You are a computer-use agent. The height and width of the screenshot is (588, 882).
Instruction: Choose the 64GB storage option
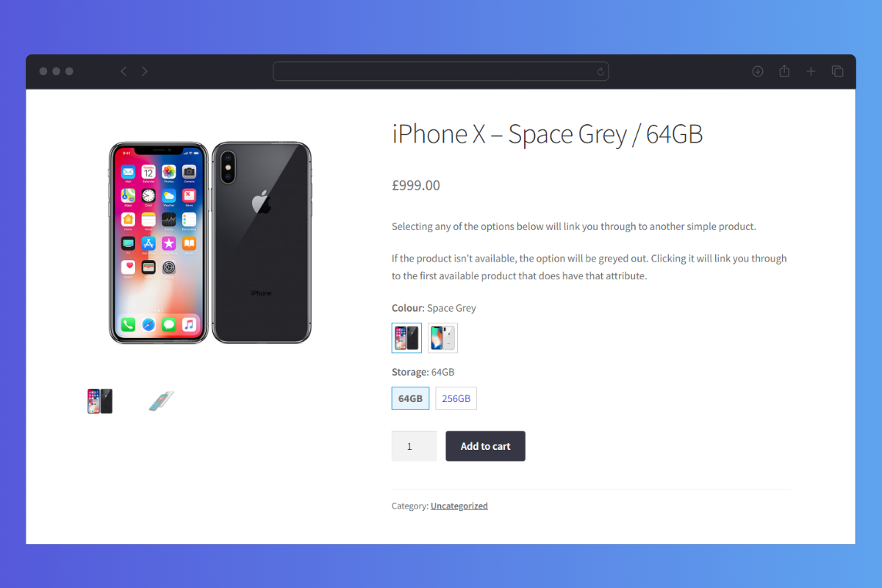410,398
